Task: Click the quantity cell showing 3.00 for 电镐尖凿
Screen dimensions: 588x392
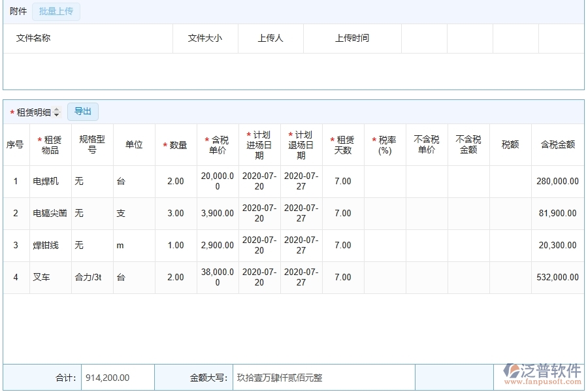Action: click(175, 213)
